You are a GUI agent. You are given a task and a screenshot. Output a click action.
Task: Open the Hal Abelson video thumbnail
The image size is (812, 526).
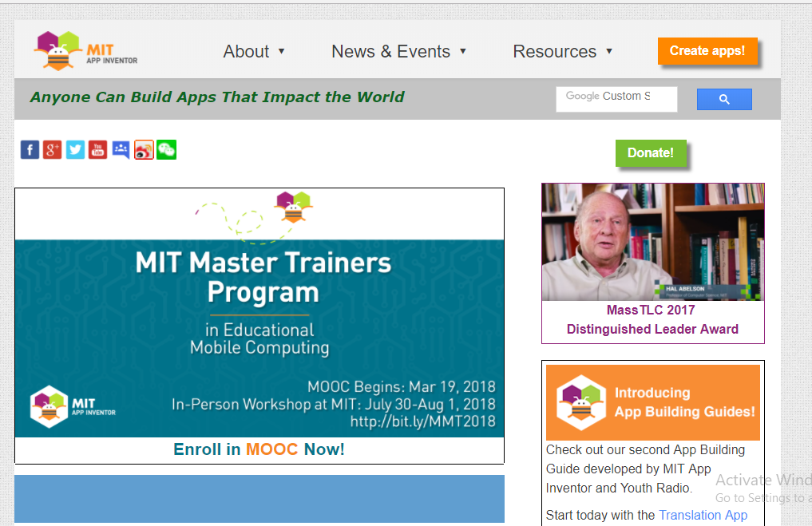[x=653, y=242]
